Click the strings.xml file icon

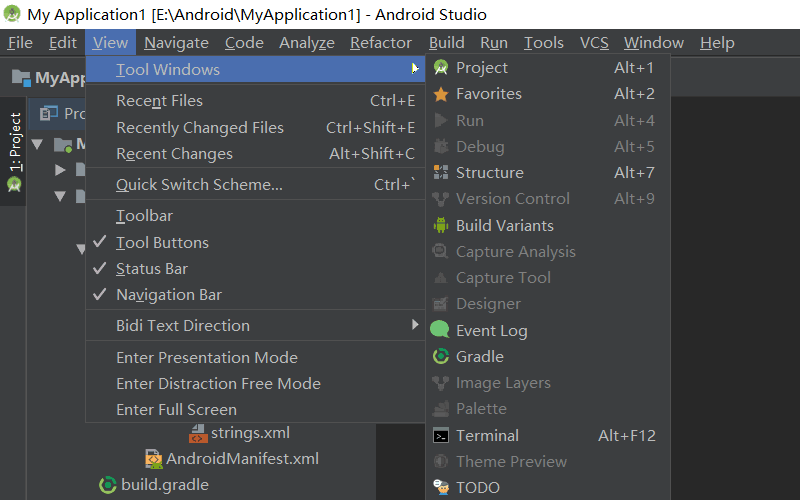pyautogui.click(x=198, y=434)
